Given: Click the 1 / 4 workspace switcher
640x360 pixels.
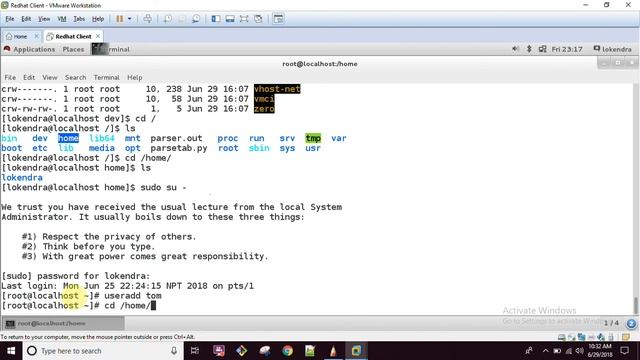Looking at the screenshot, I should click(611, 323).
